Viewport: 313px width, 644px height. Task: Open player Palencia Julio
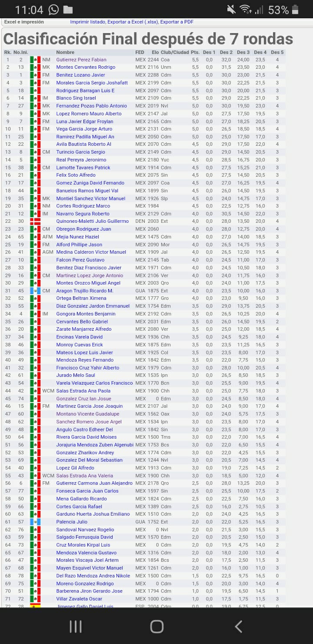click(72, 522)
